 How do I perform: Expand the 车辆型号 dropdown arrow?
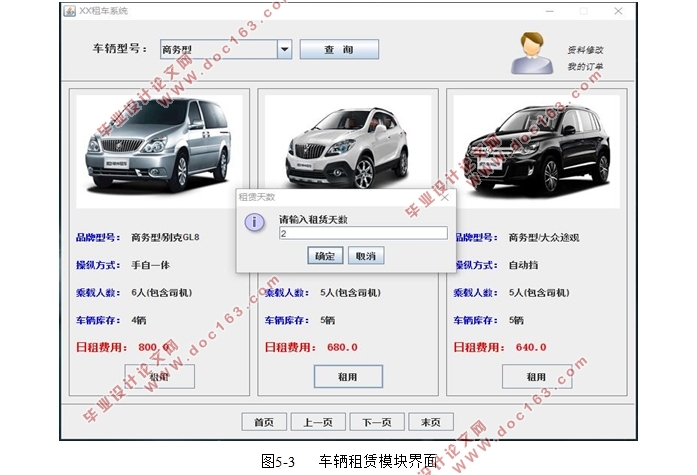point(284,49)
